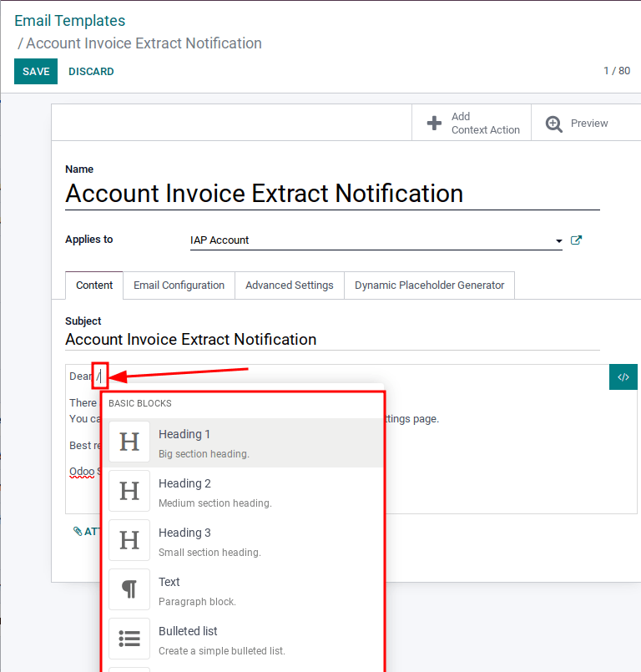Image resolution: width=641 pixels, height=672 pixels.
Task: Open the Email Configuration tab
Action: click(179, 285)
